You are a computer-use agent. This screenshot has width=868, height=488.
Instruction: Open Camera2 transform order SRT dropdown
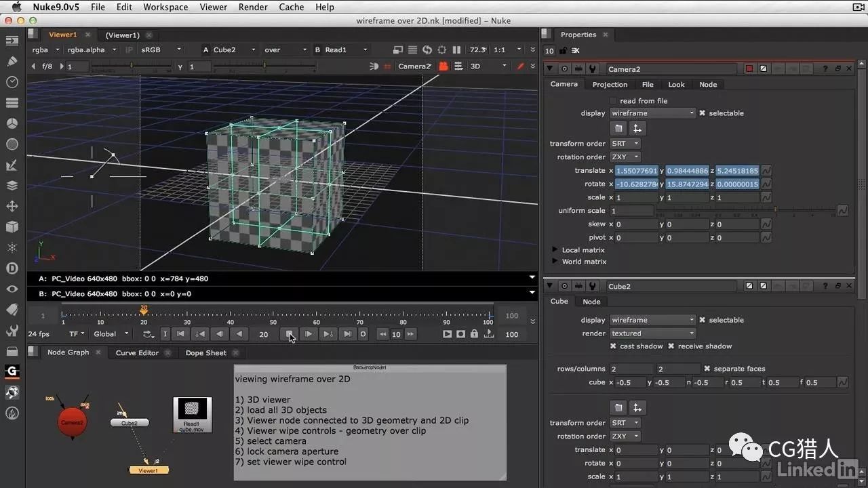625,144
